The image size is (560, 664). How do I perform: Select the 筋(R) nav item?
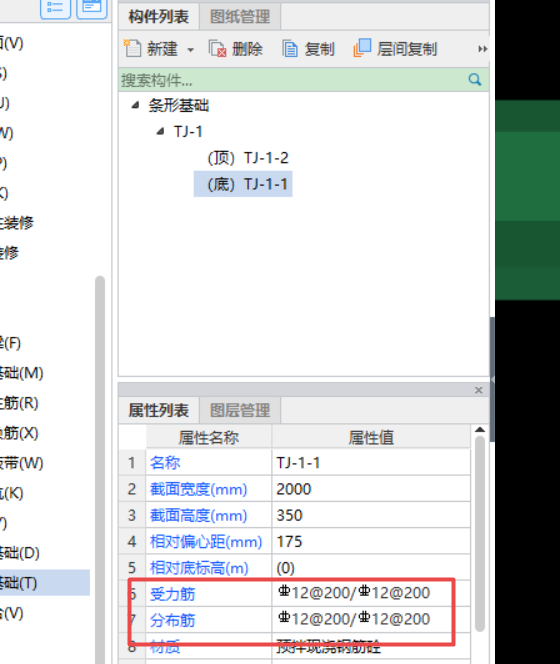[19, 403]
